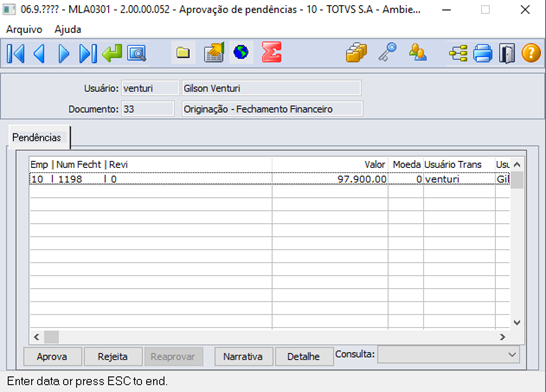Click the key icon
The image size is (546, 392).
pyautogui.click(x=388, y=53)
